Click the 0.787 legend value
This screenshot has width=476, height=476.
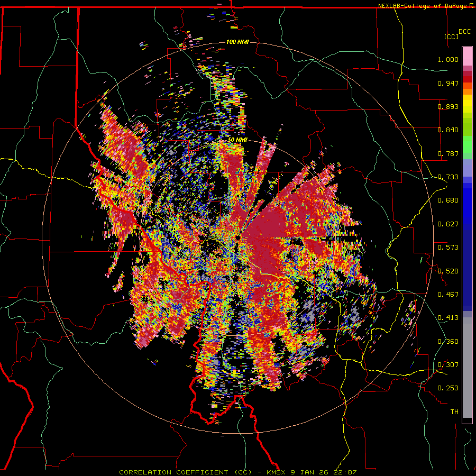448,153
